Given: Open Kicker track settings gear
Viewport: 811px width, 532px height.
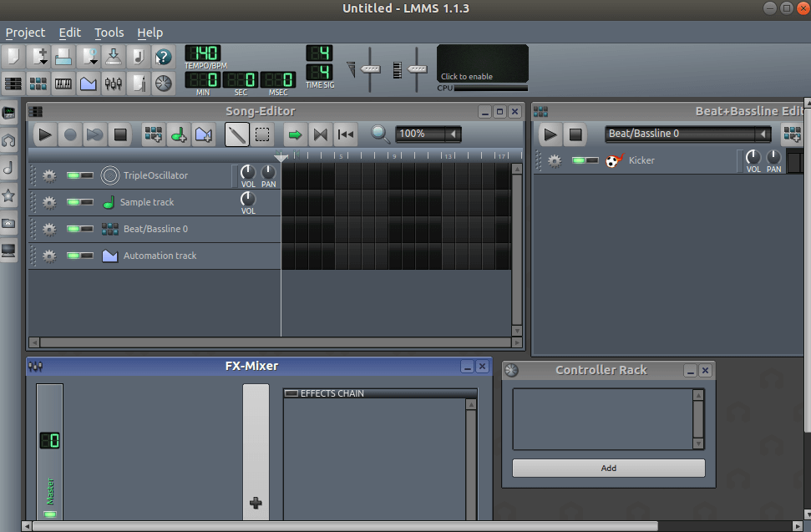Looking at the screenshot, I should [555, 161].
